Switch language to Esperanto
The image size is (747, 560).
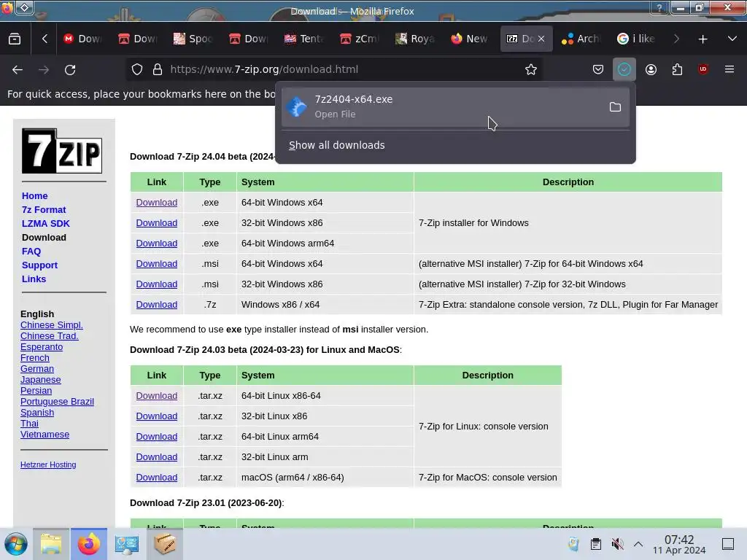(42, 346)
